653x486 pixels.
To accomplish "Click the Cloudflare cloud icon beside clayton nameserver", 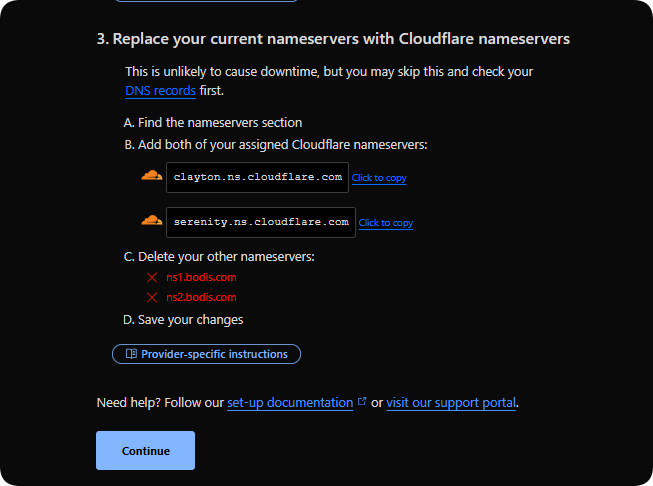I will pos(151,176).
